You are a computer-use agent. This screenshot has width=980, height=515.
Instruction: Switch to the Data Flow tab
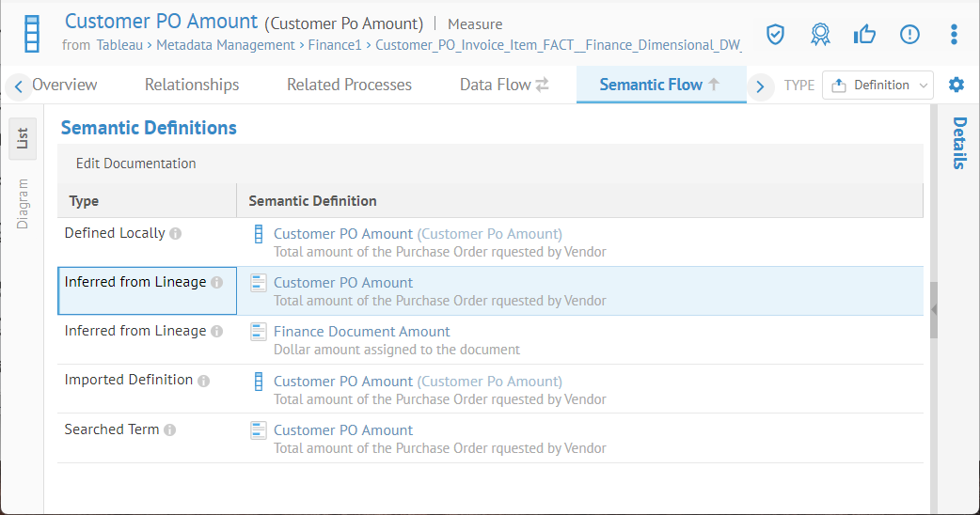click(503, 85)
